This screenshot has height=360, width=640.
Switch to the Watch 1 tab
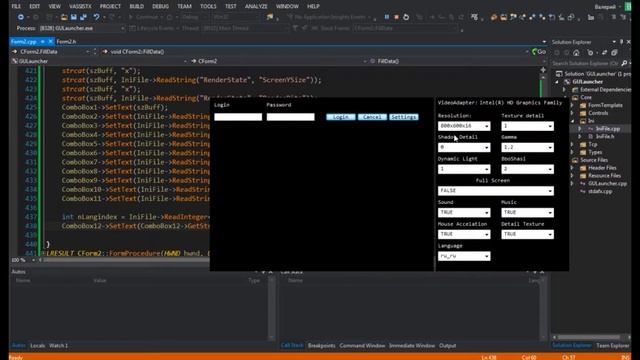58,345
